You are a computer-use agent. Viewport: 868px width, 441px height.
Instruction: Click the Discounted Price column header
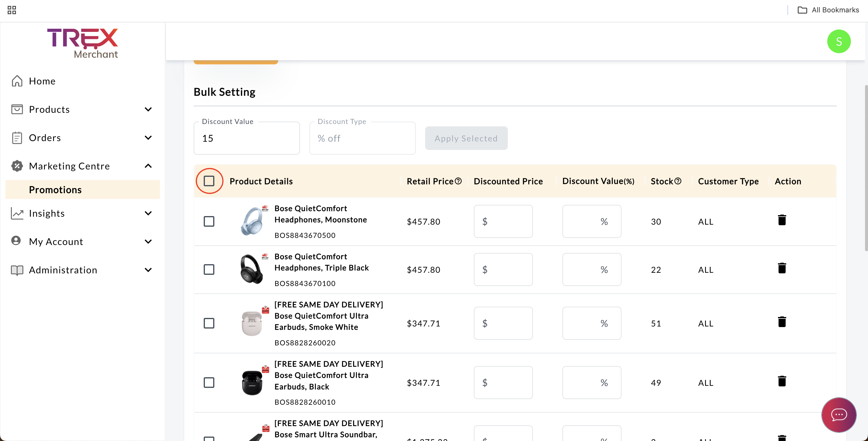(508, 181)
